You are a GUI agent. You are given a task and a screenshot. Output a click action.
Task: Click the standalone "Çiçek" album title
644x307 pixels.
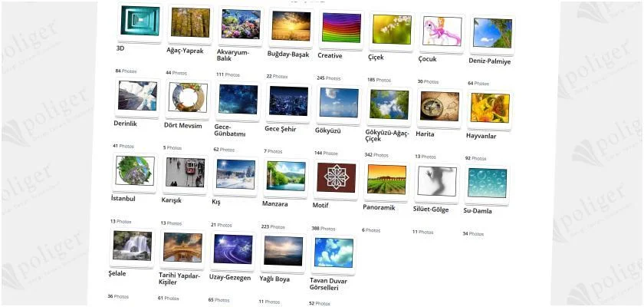(x=376, y=58)
